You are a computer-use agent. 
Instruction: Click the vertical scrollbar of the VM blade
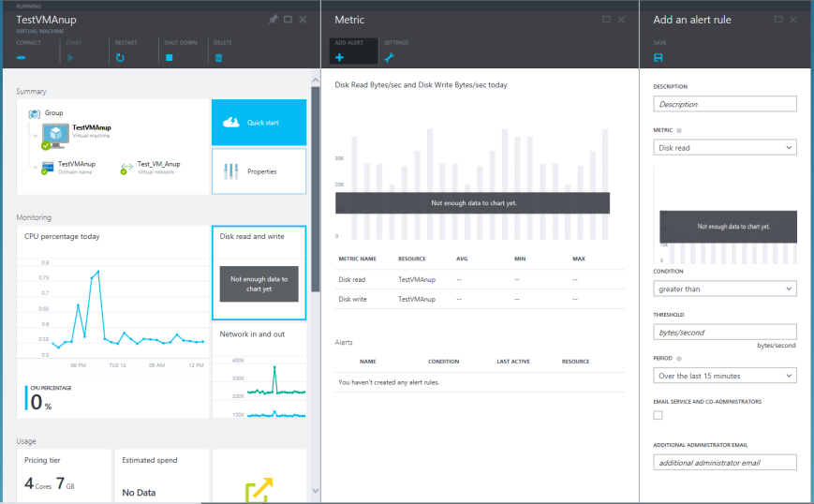[x=315, y=189]
